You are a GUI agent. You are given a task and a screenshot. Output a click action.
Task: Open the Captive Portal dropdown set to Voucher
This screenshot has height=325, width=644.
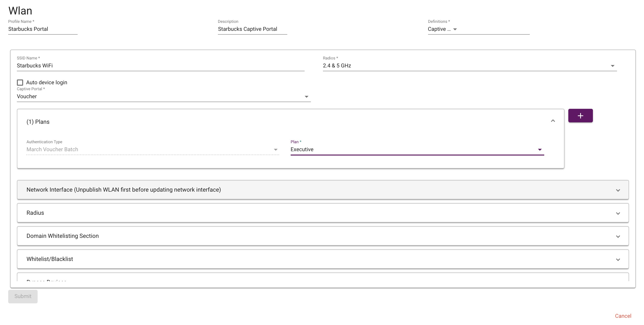(x=163, y=97)
